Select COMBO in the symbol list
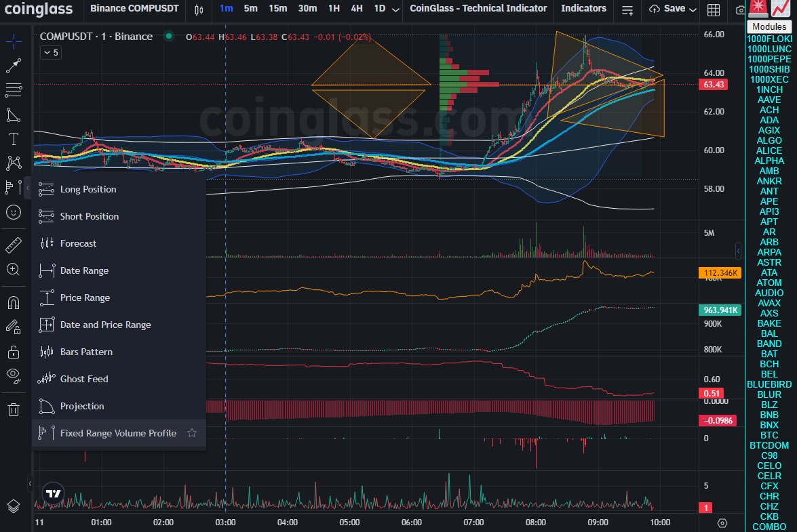Viewport: 797px width, 532px height. coord(769,527)
